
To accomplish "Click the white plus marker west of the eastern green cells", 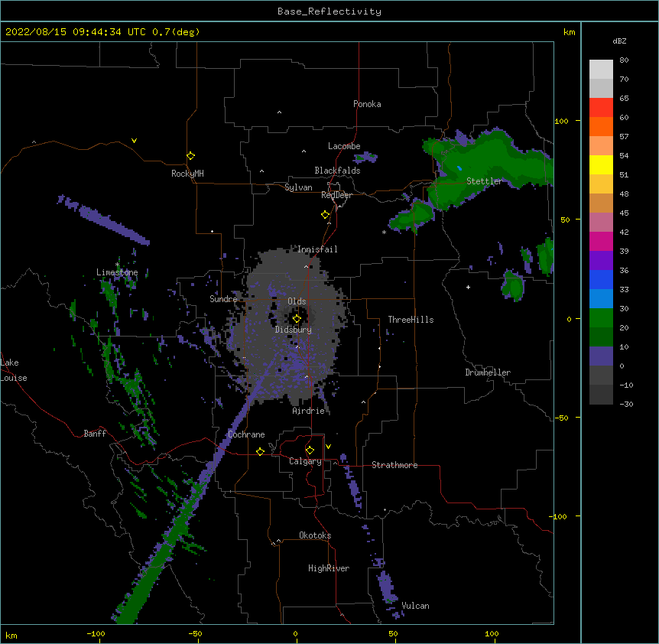I will pyautogui.click(x=468, y=287).
